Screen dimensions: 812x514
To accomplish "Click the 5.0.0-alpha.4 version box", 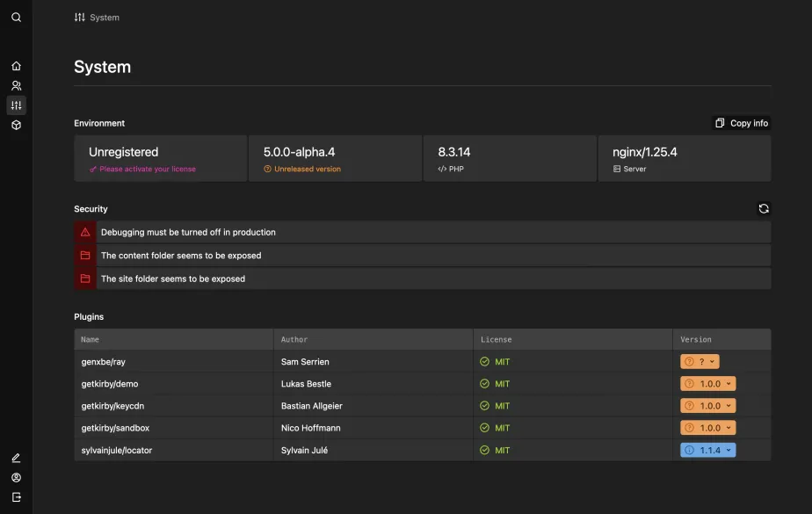I will pyautogui.click(x=334, y=158).
